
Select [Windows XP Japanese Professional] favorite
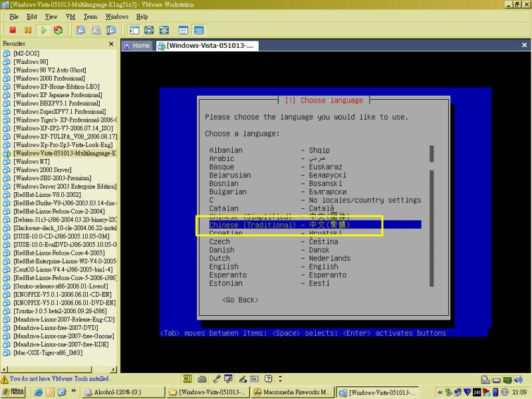point(58,95)
